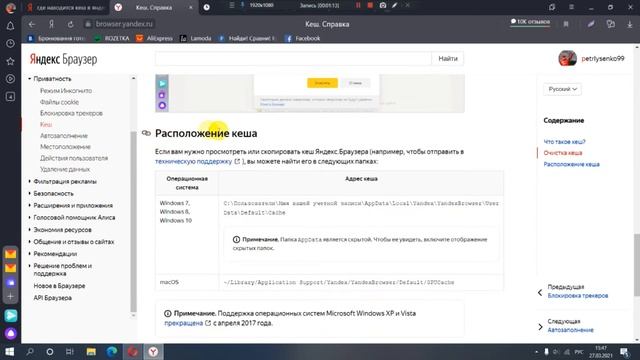Viewport: 640px width, 360px height.
Task: Switch to the Кеш. Справка tab
Action: tap(153, 7)
